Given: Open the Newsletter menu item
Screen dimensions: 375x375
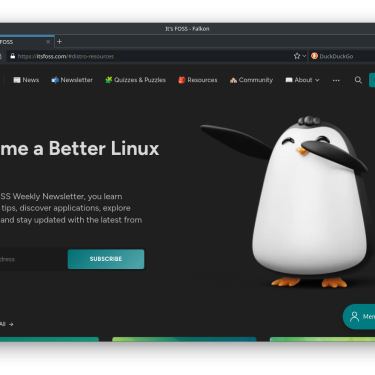Looking at the screenshot, I should (x=72, y=80).
